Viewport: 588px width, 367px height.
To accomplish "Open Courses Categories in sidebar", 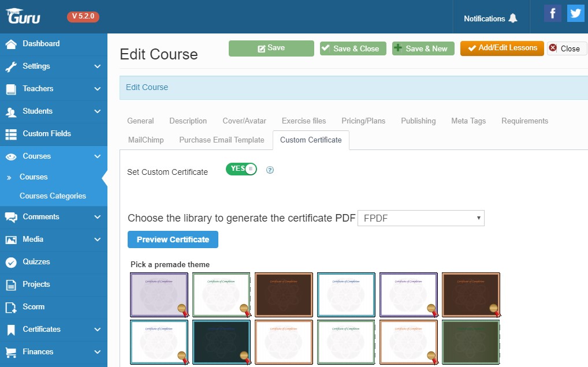I will pos(53,196).
